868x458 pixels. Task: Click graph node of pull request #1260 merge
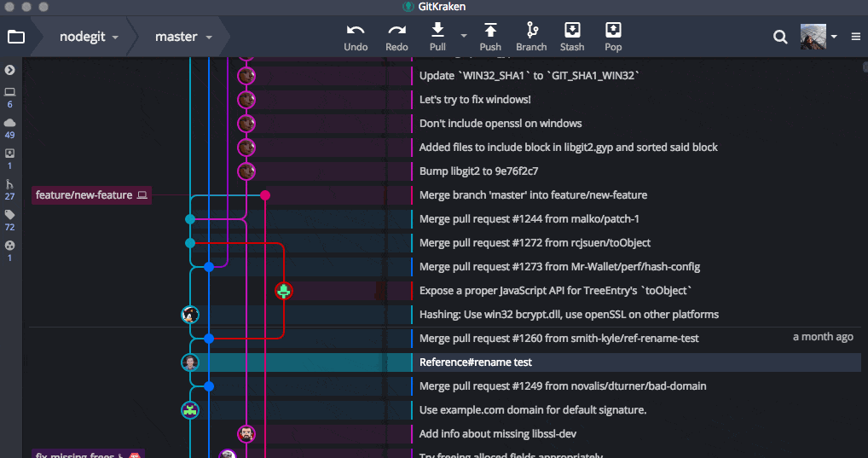209,339
